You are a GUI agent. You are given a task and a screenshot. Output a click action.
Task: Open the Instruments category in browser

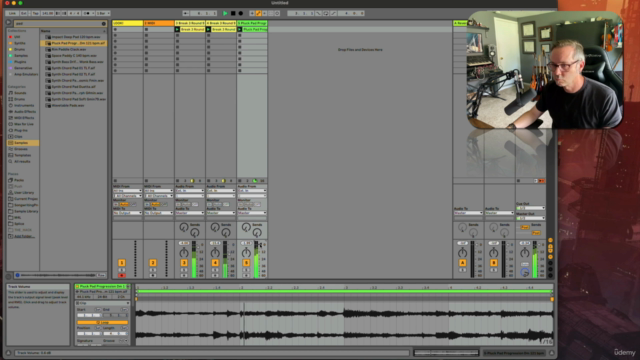point(24,105)
